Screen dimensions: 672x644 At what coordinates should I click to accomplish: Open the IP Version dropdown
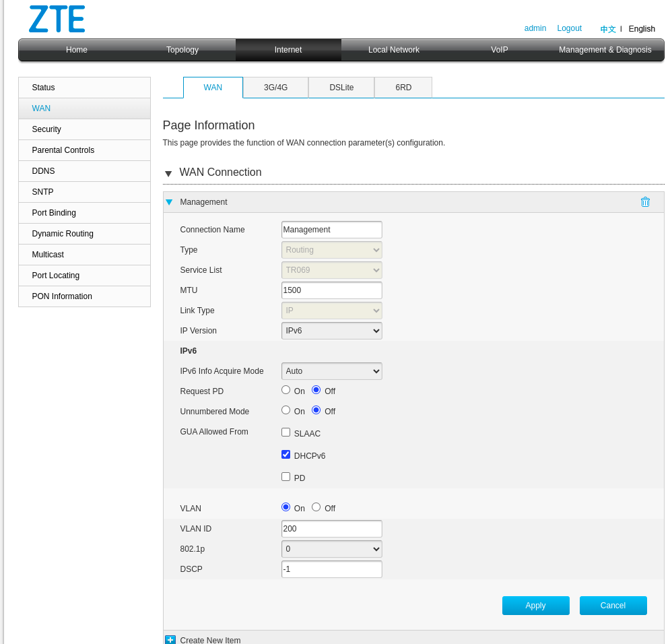pos(331,331)
